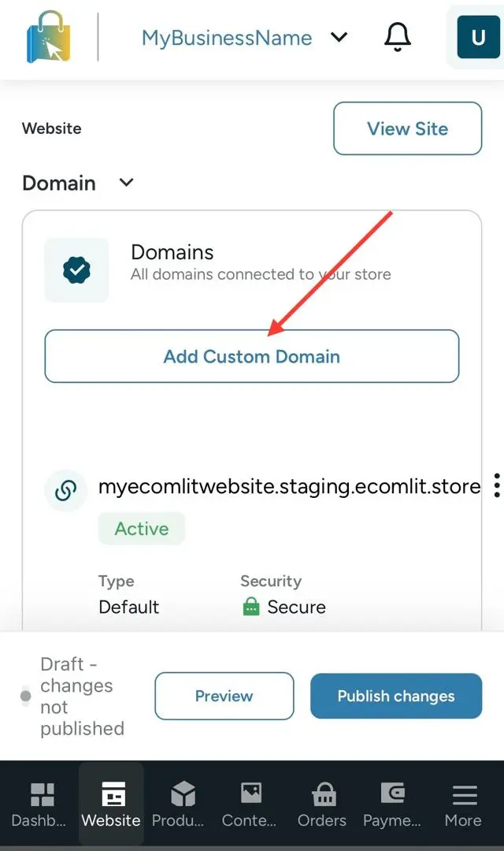Click the link icon next to myecomlitwebsite domain

(65, 491)
